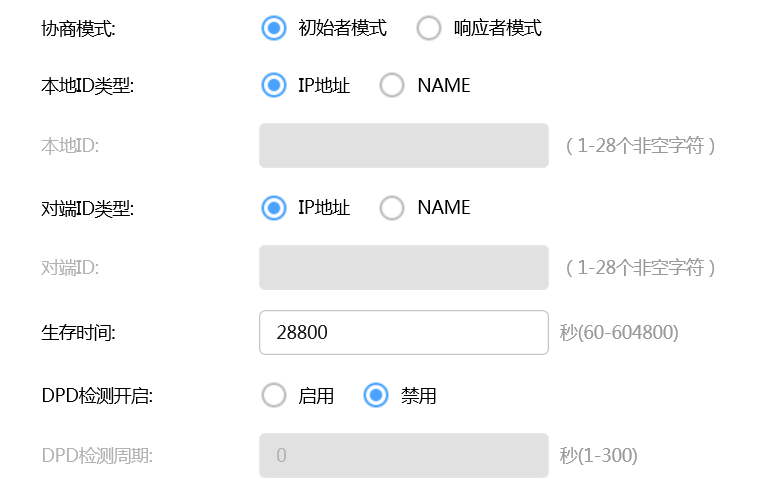Set 本地ID类型 to IP地址
Image resolution: width=770 pixels, height=502 pixels.
pos(274,85)
